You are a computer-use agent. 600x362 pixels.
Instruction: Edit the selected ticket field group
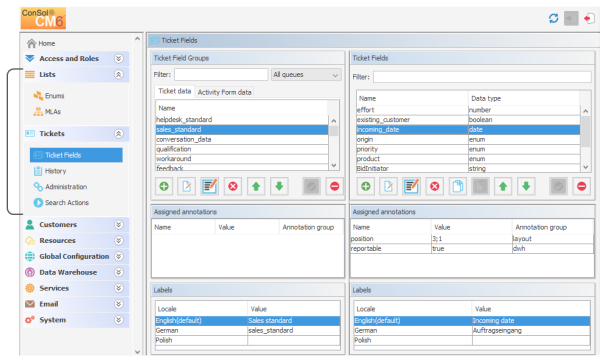[x=210, y=186]
